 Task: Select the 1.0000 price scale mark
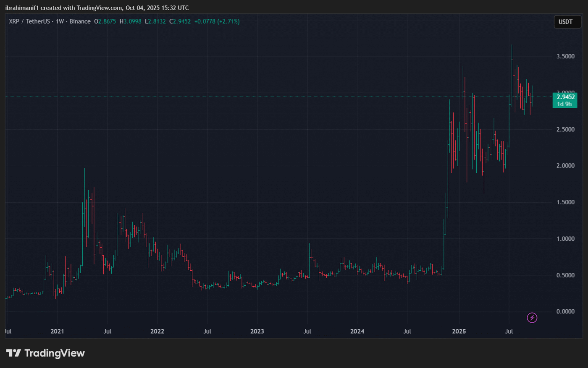565,239
